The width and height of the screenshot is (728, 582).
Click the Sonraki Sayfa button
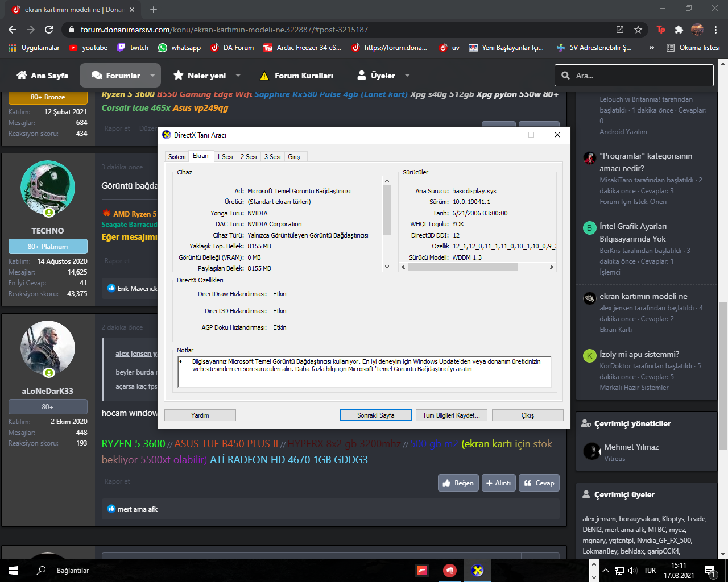[376, 415]
